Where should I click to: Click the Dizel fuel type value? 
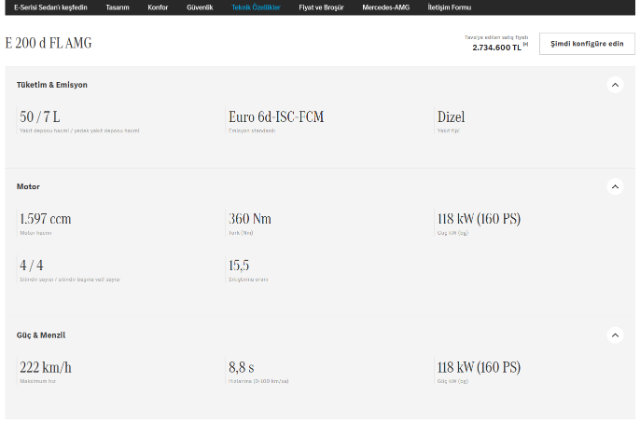coord(451,117)
